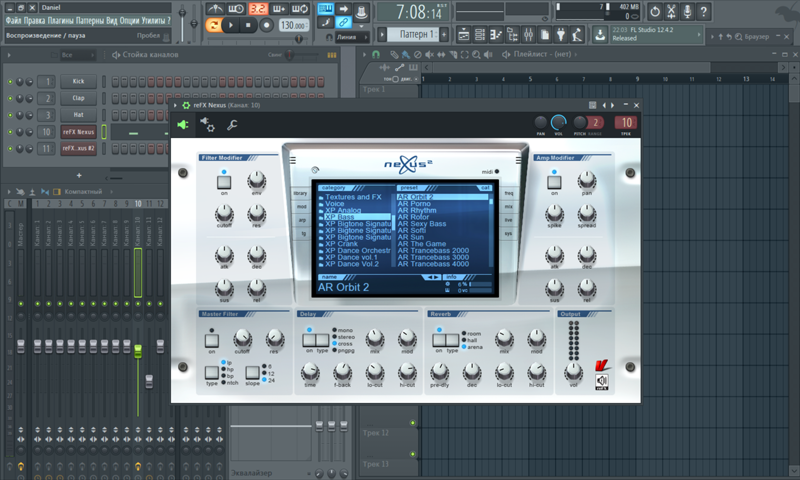Screen dimensions: 800x480
Task: Toggle song/pattern mode orange button
Action: [x=214, y=25]
